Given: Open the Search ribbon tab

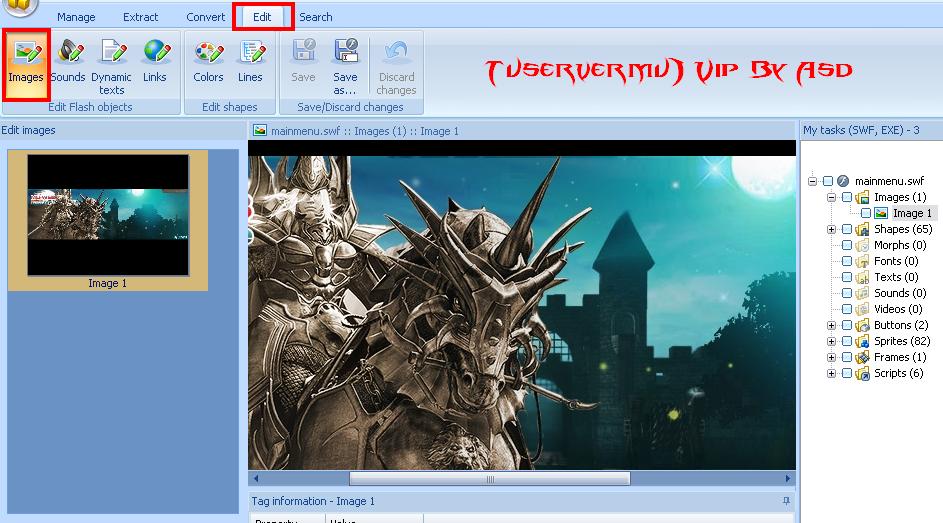Looking at the screenshot, I should coord(316,17).
